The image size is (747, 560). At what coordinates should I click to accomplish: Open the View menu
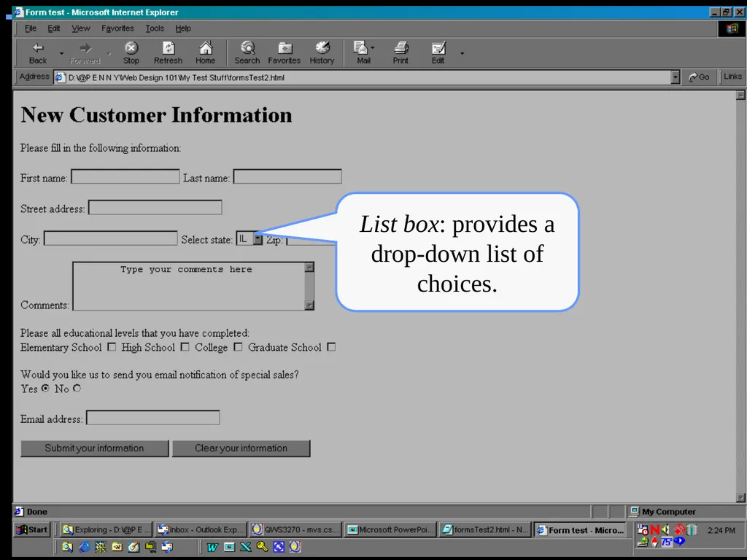point(80,28)
